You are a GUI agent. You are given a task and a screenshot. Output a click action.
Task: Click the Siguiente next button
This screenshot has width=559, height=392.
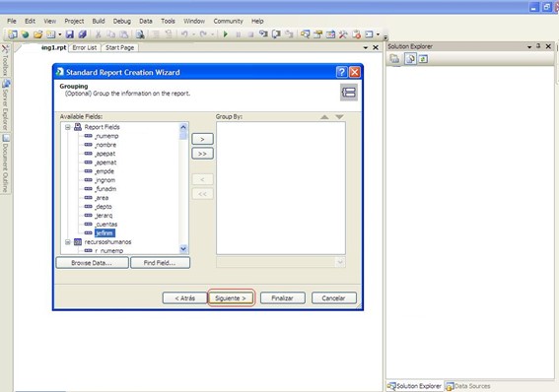(x=231, y=298)
